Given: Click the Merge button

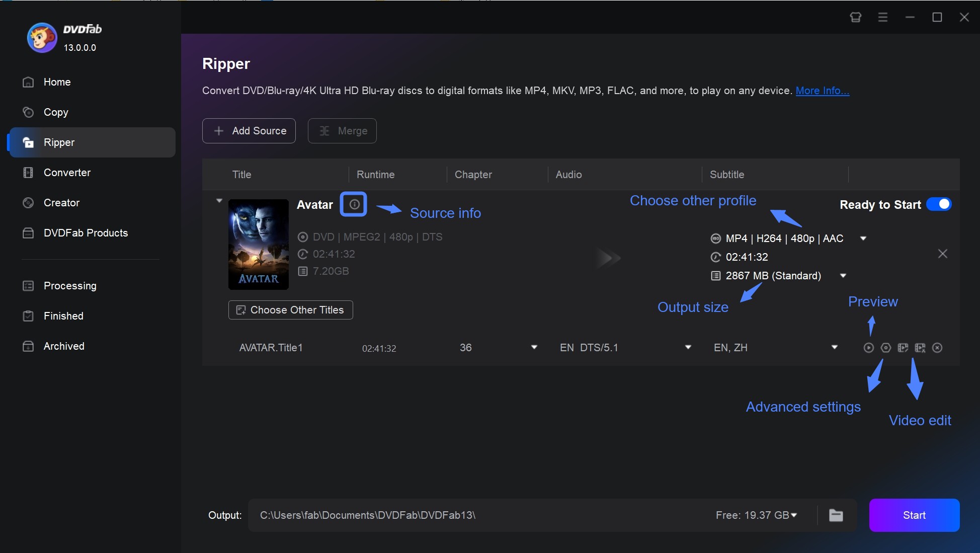Looking at the screenshot, I should (342, 130).
